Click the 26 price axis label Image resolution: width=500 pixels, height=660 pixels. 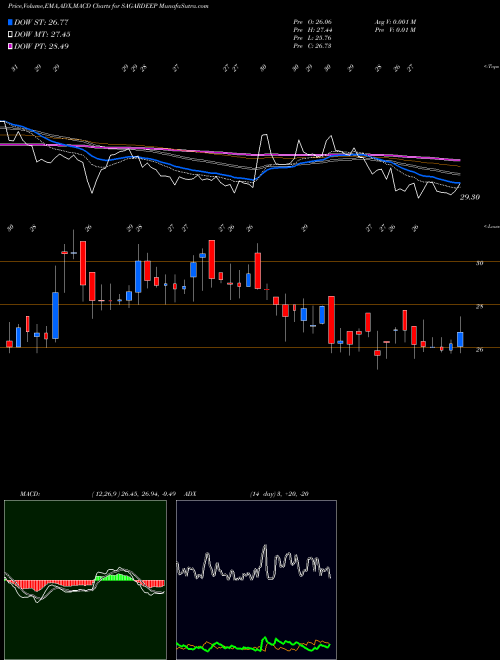pos(479,349)
